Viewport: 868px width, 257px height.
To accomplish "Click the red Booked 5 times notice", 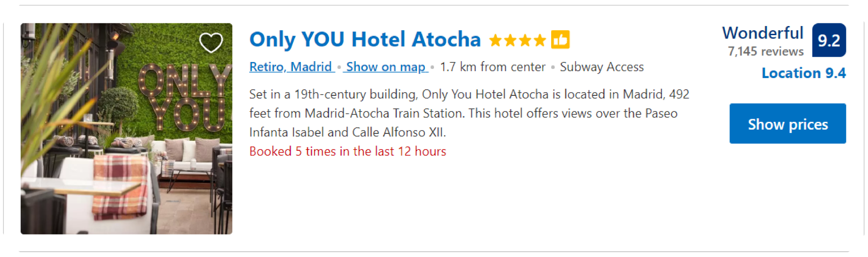I will pyautogui.click(x=348, y=151).
